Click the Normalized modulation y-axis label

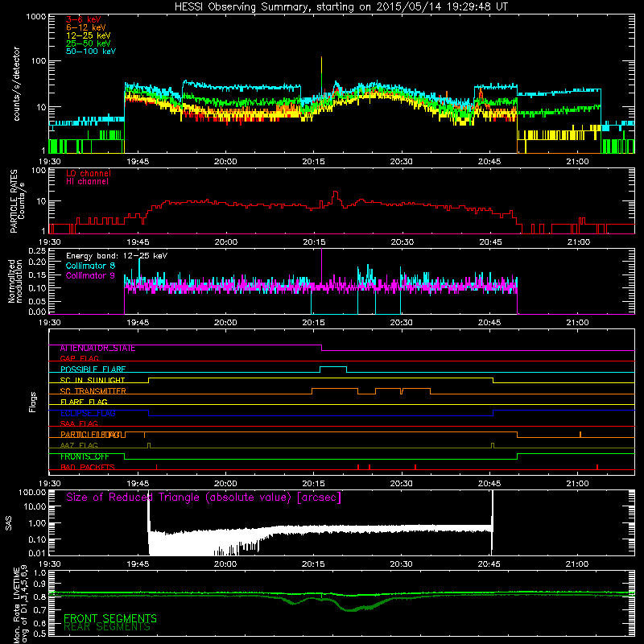pos(15,281)
